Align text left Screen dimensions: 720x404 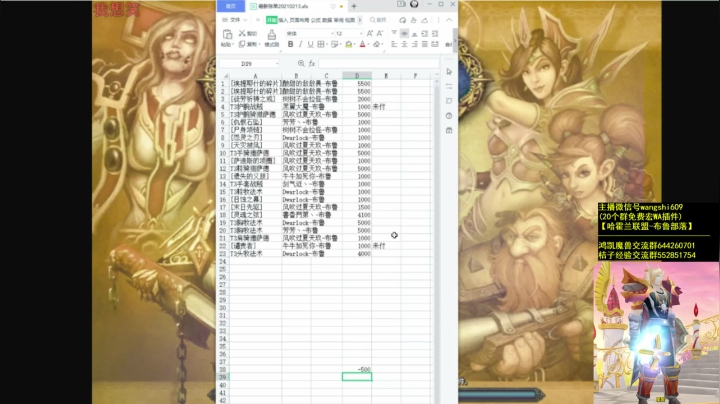click(x=394, y=44)
